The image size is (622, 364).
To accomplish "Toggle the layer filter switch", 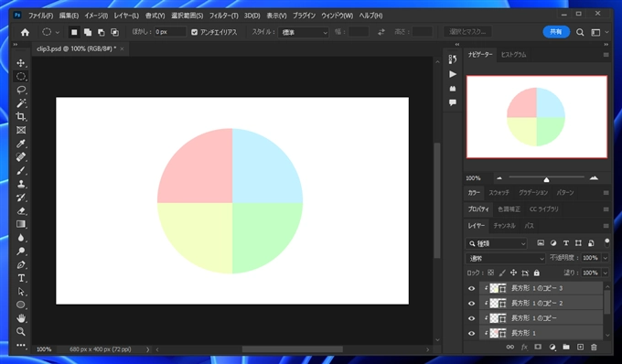I will pyautogui.click(x=606, y=242).
